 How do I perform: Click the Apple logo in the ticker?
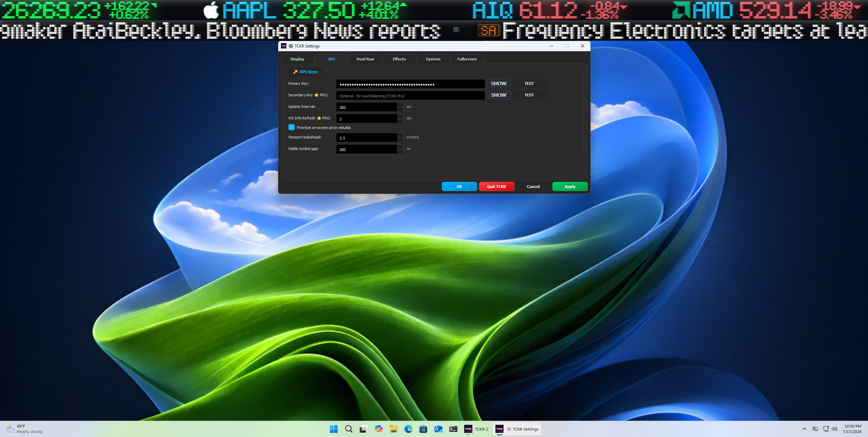click(x=211, y=10)
